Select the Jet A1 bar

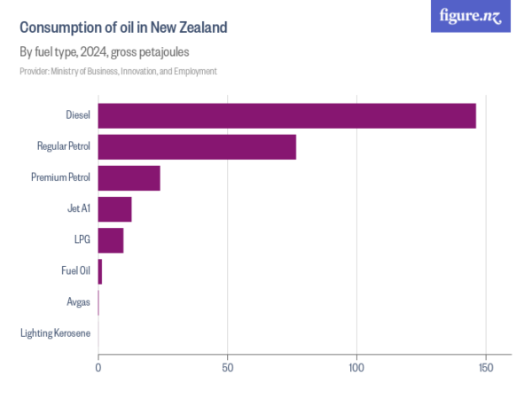[x=115, y=209]
